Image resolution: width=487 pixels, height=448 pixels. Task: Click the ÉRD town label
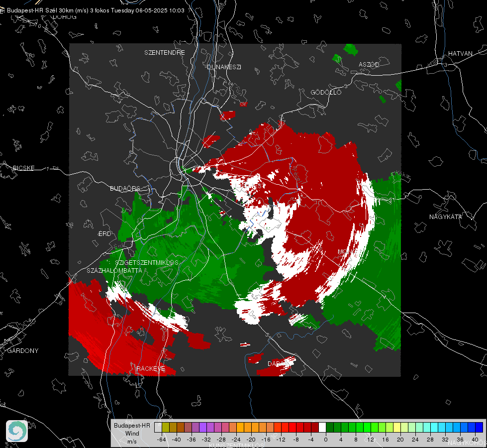104,234
